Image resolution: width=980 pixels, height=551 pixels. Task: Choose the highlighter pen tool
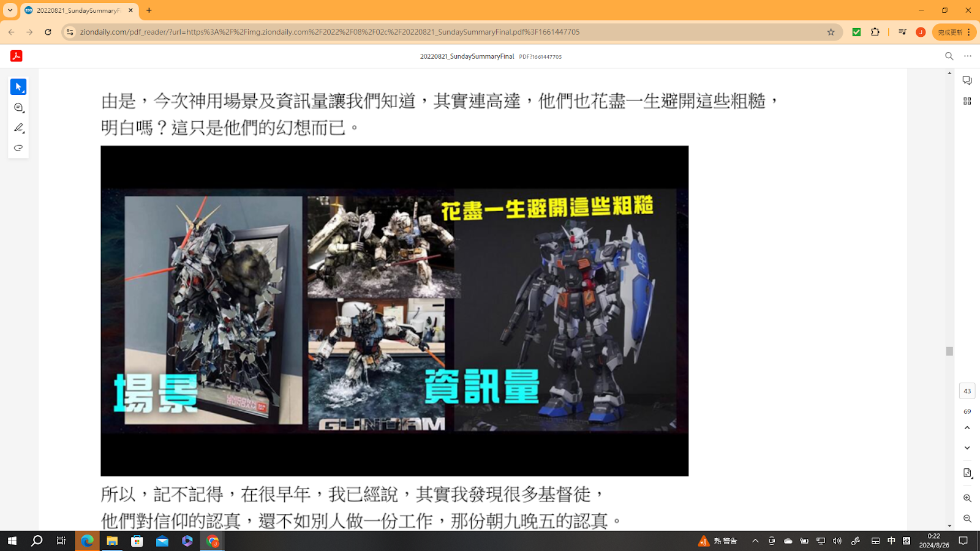[x=18, y=128]
